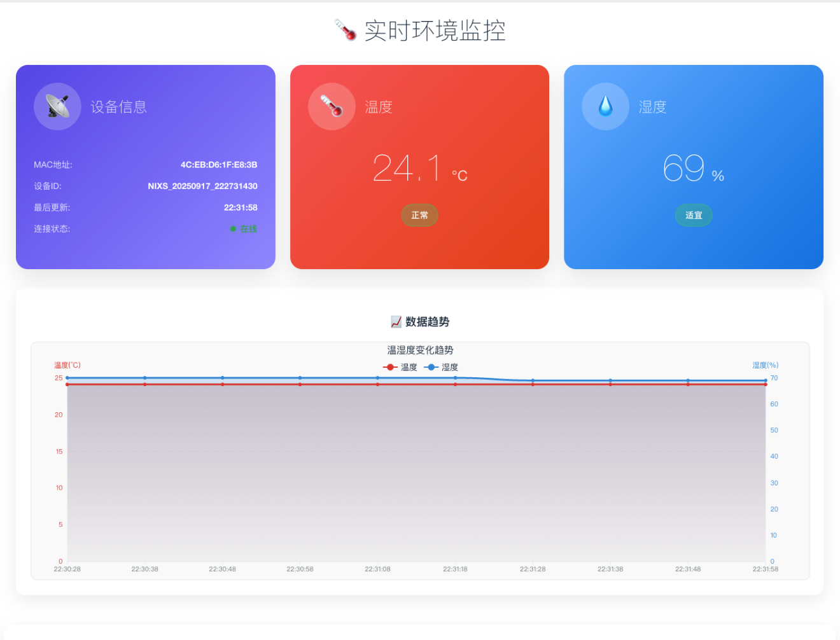Click the green online status dot
The width and height of the screenshot is (840, 640).
pyautogui.click(x=232, y=228)
